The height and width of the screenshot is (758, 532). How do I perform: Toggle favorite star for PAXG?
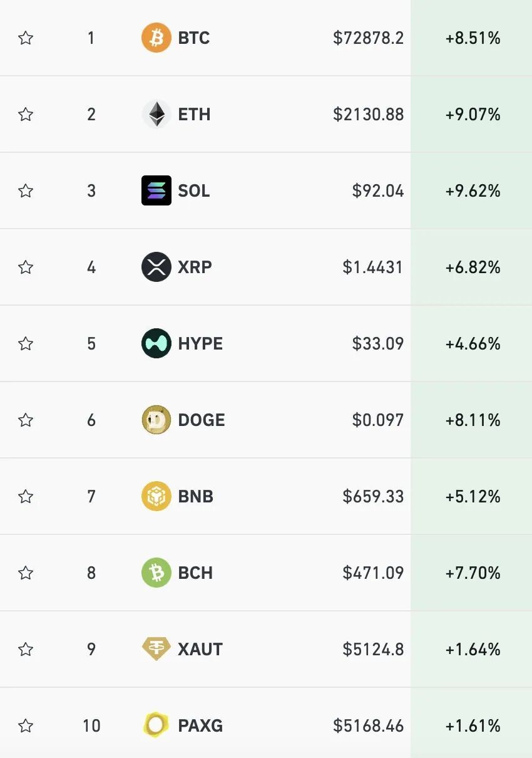(26, 725)
